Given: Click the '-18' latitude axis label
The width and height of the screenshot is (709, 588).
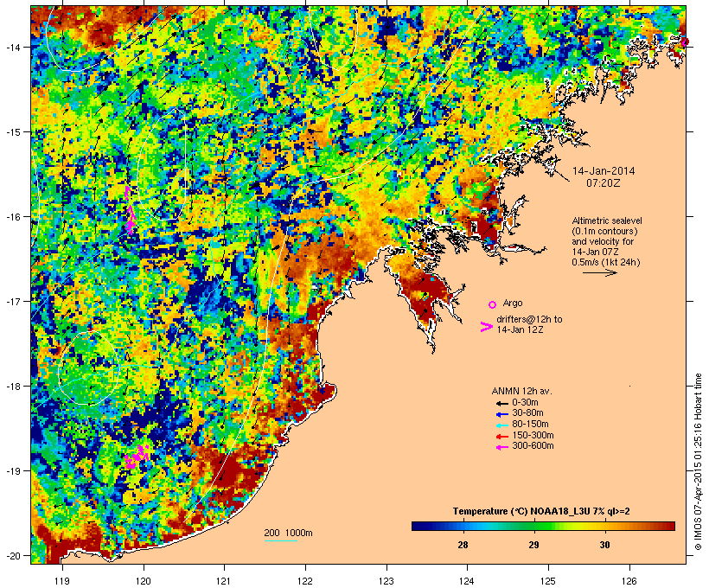Looking at the screenshot, I should point(12,387).
